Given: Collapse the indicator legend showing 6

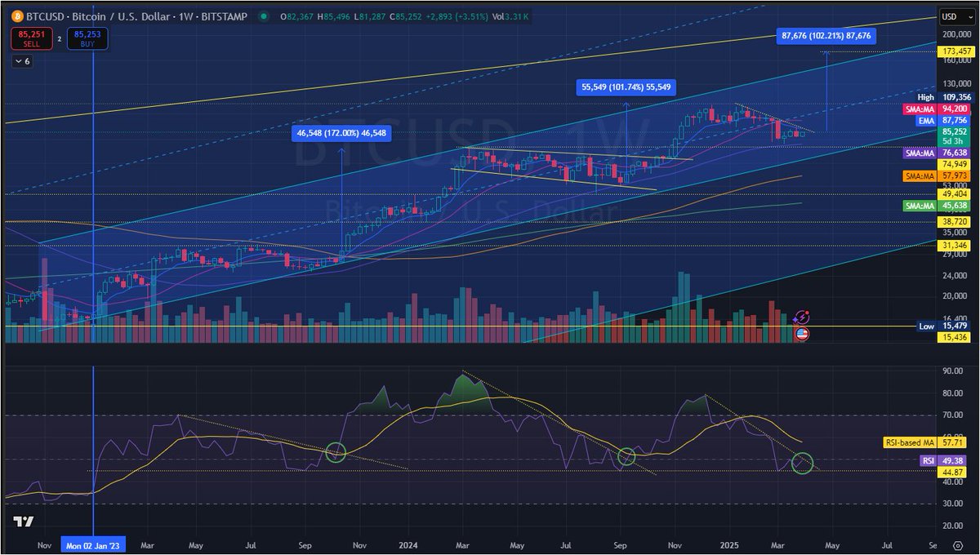Looking at the screenshot, I should coord(21,61).
